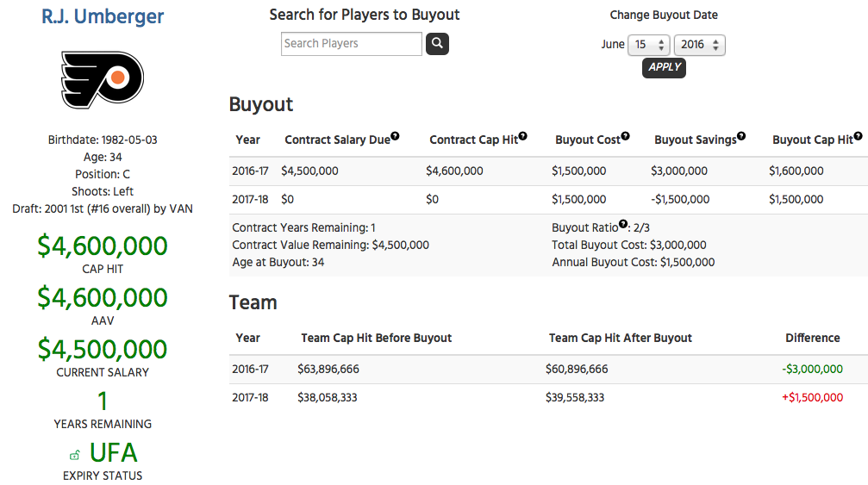Image resolution: width=868 pixels, height=485 pixels.
Task: Click in the Search Players field
Action: tap(351, 44)
